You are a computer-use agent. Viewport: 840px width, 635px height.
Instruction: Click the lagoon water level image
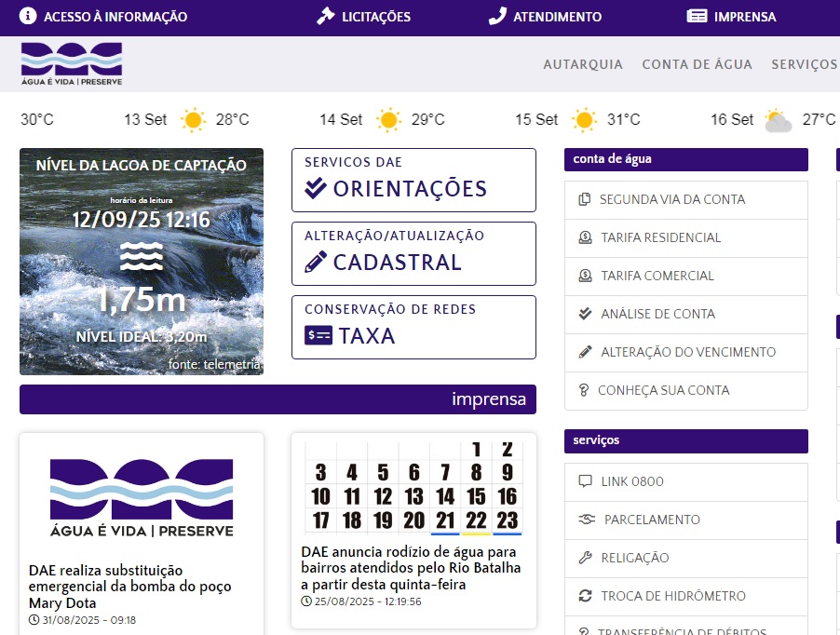point(142,262)
